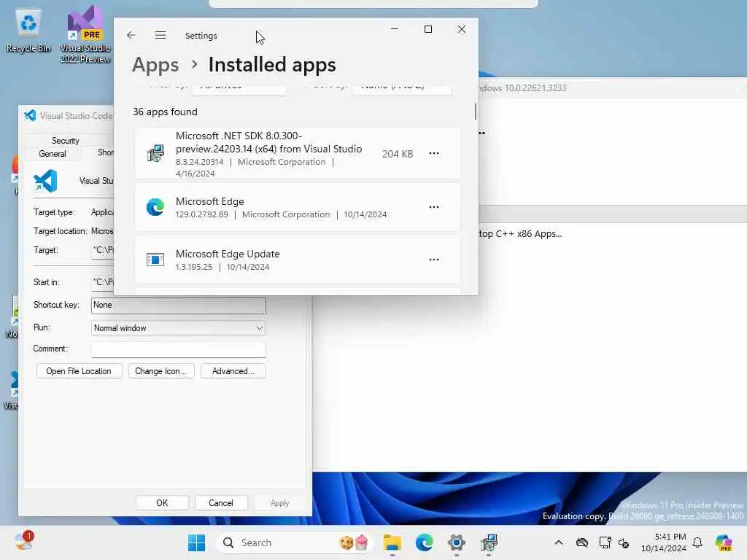
Task: Click the Target path input field
Action: 102,250
